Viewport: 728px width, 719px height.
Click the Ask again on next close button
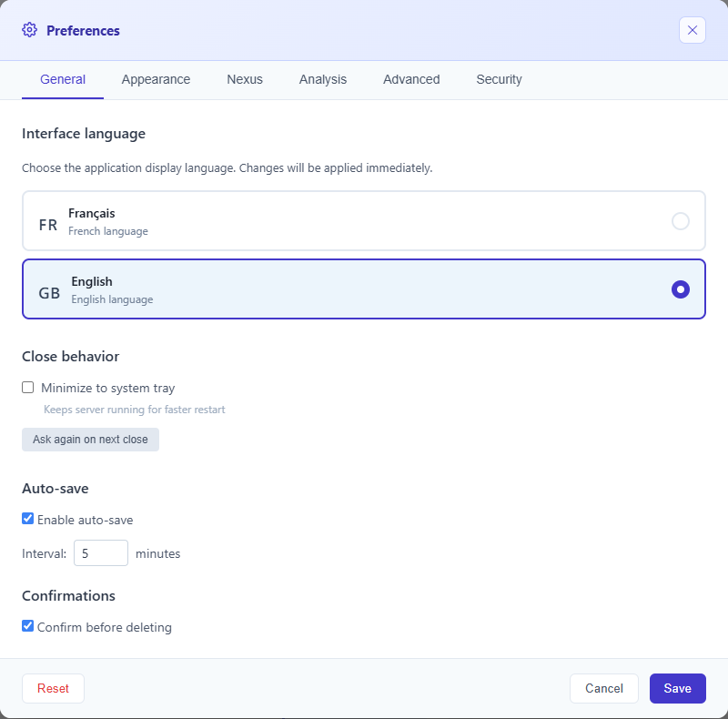(90, 439)
